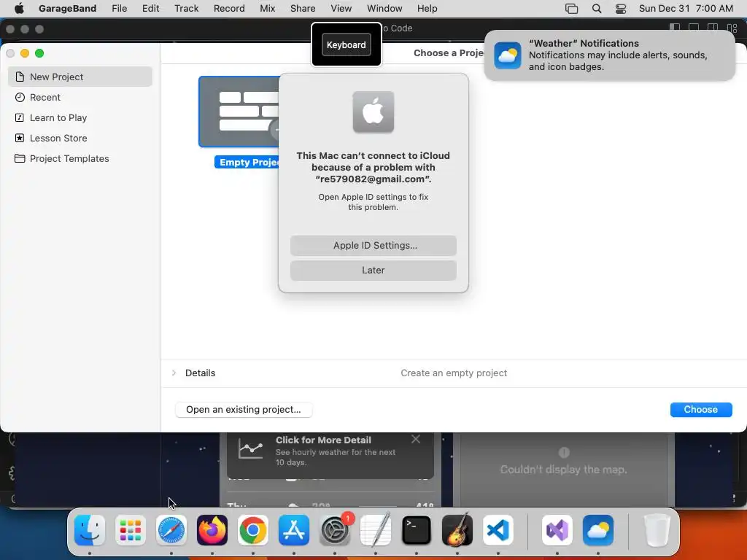Click the Recent clock icon
Viewport: 747px width, 560px height.
pos(20,97)
